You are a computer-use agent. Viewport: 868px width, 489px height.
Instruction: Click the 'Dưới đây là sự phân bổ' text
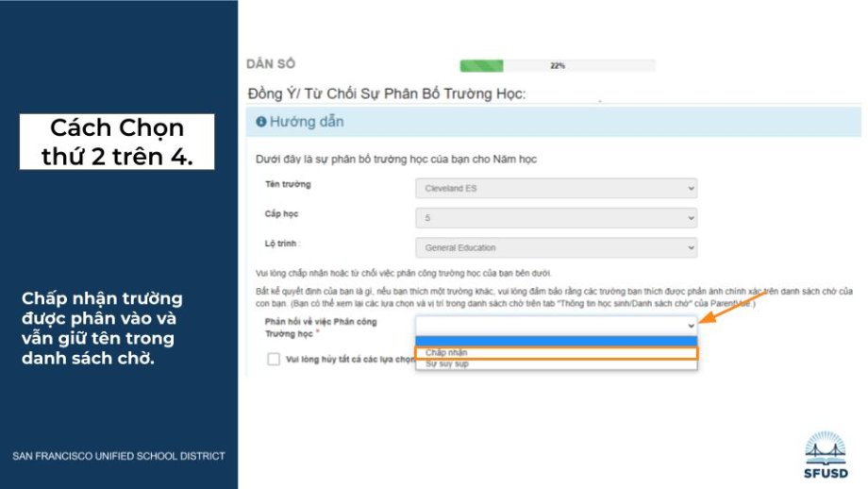coord(396,160)
